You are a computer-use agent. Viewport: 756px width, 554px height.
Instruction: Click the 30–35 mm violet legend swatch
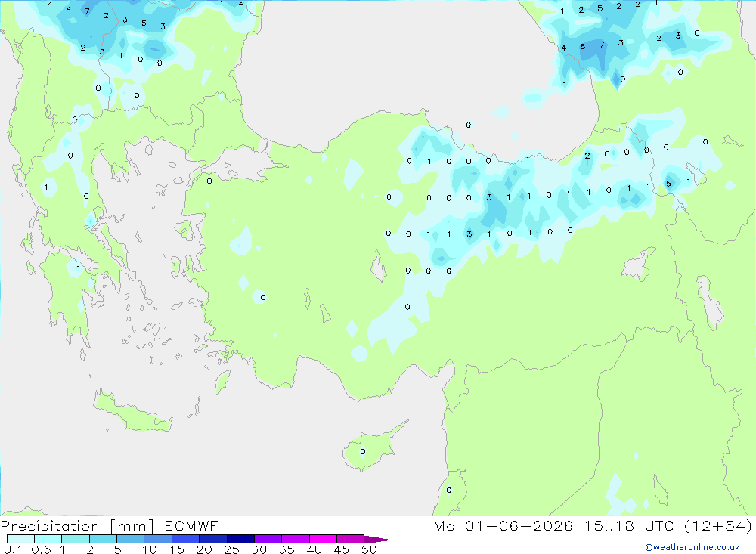click(x=268, y=539)
